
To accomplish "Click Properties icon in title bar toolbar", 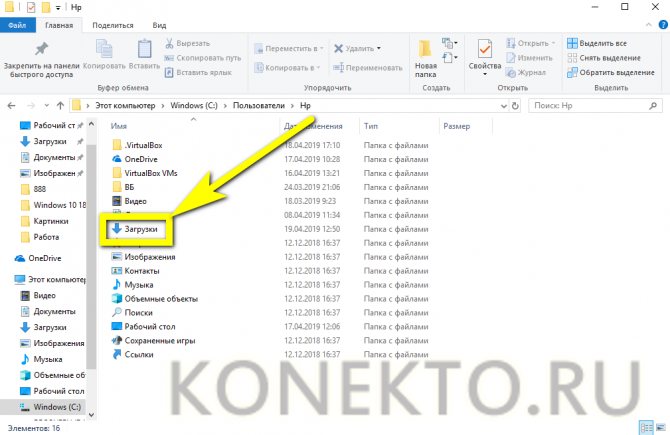I will point(31,7).
